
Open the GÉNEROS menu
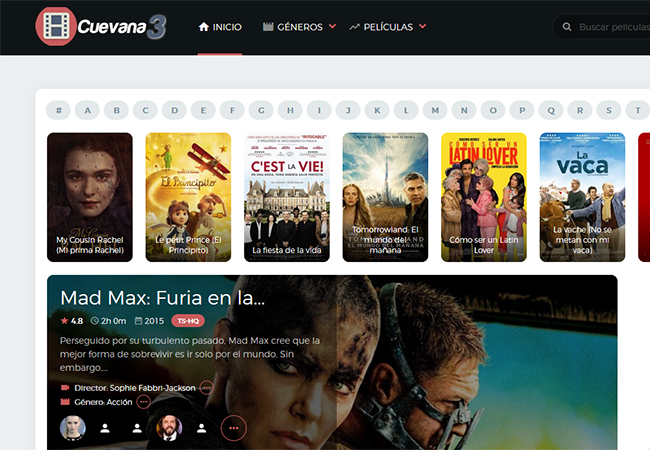click(x=299, y=27)
